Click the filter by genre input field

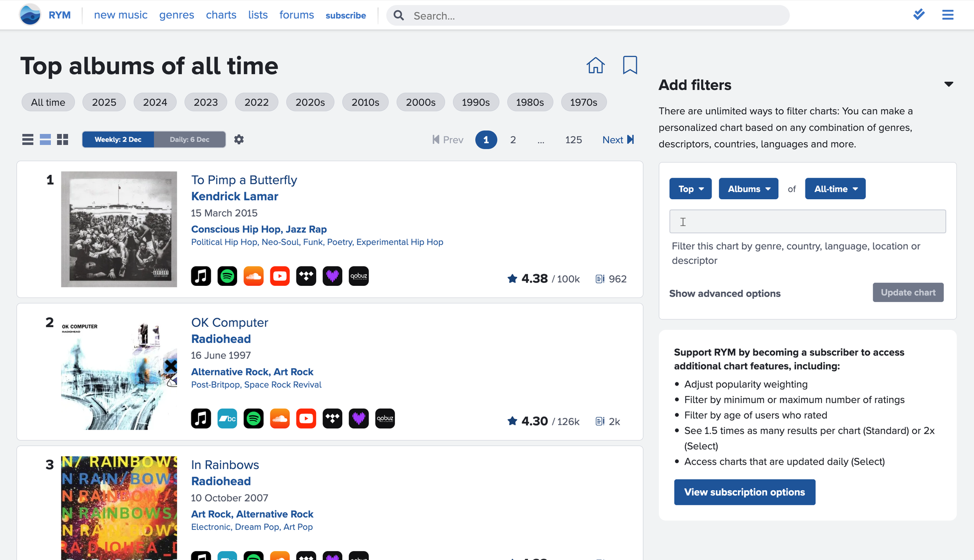pyautogui.click(x=807, y=222)
